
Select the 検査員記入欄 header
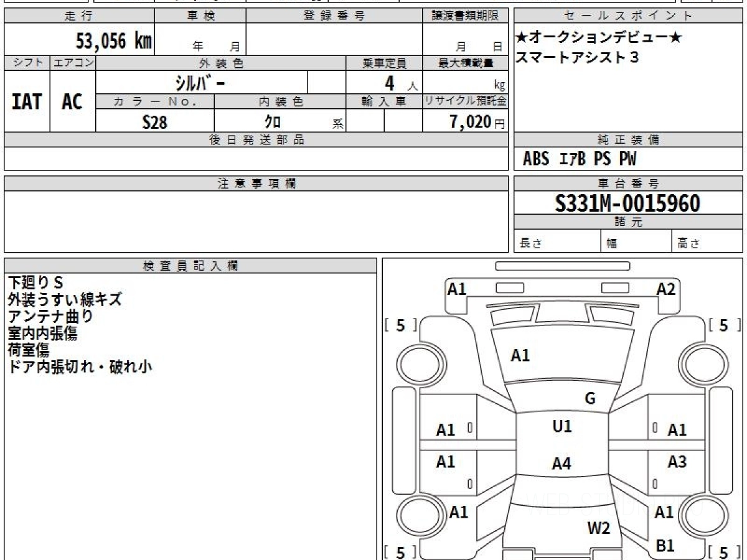[190, 266]
